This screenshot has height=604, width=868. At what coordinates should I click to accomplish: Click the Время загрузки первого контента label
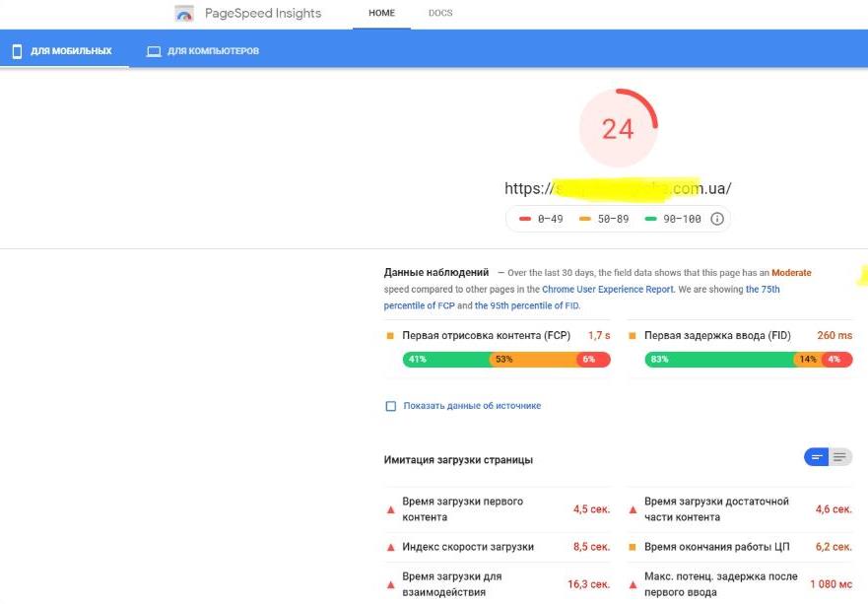point(463,509)
